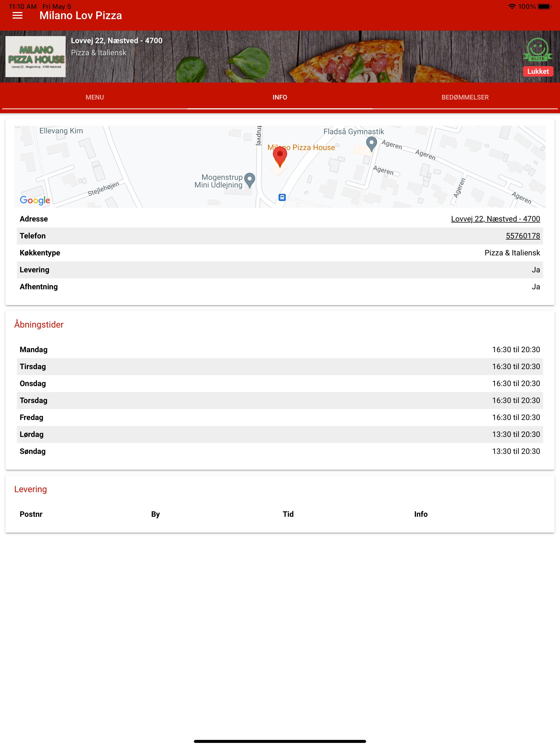Tap the red Lukket status badge
This screenshot has width=560, height=747.
click(x=538, y=71)
